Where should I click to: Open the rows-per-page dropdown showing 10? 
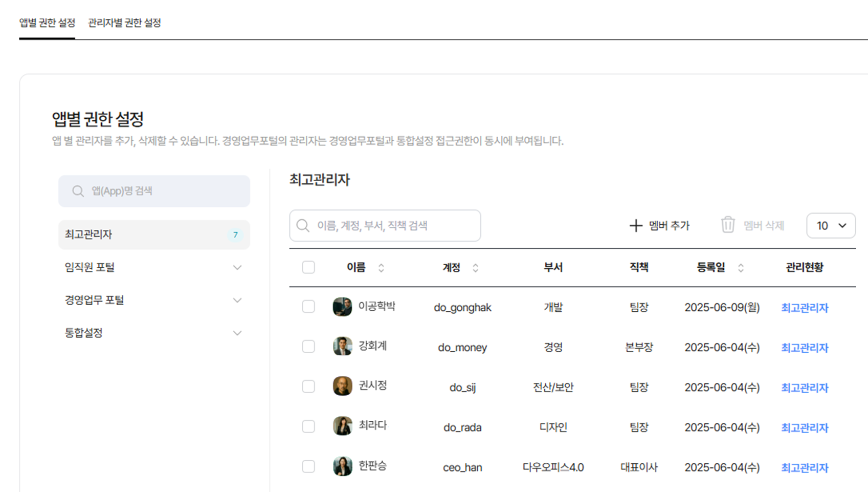point(831,226)
